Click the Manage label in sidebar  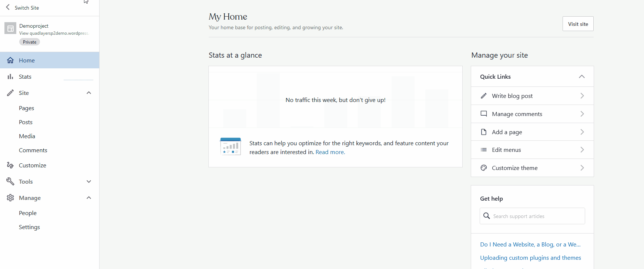click(x=30, y=198)
